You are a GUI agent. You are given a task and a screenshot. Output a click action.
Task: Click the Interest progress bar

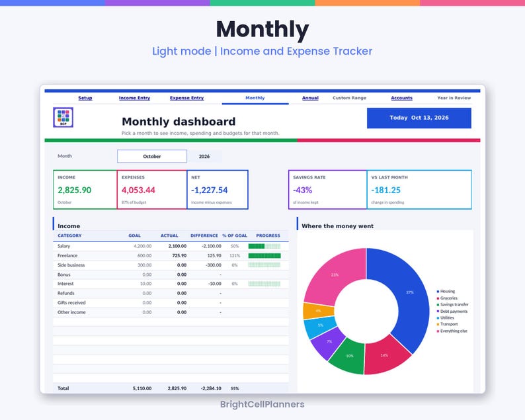[264, 284]
